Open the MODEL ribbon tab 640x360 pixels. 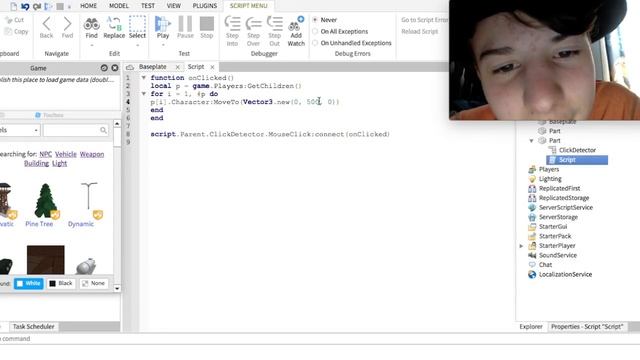coord(119,6)
